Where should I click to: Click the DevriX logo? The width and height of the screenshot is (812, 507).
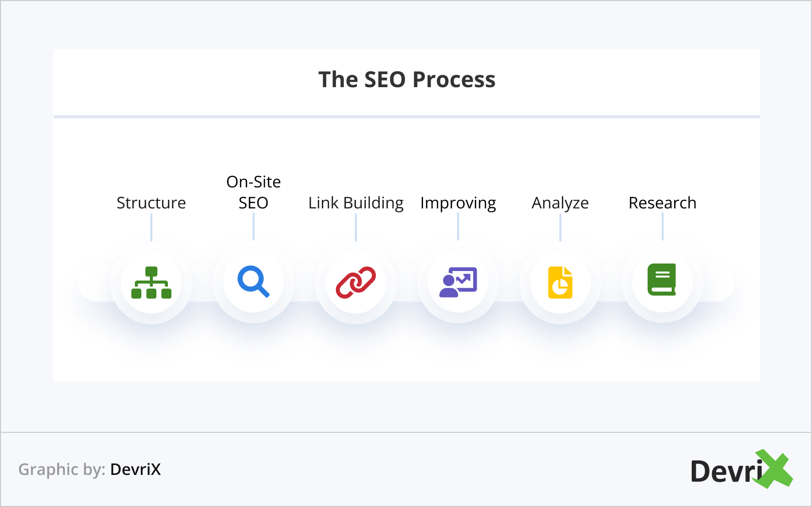pos(741,470)
